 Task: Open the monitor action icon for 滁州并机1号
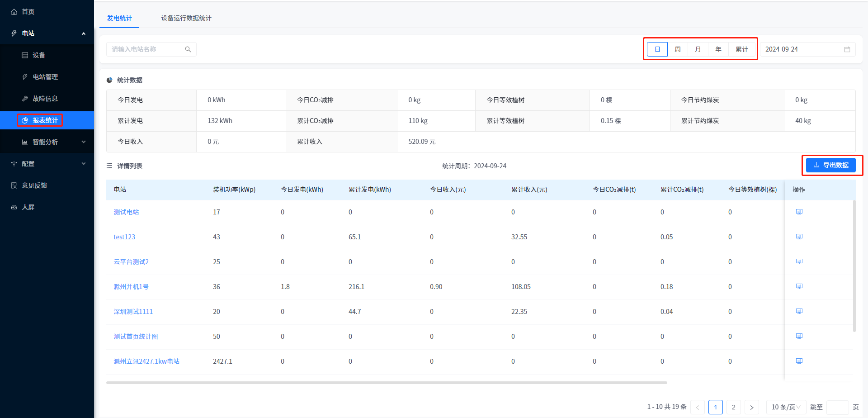click(799, 286)
